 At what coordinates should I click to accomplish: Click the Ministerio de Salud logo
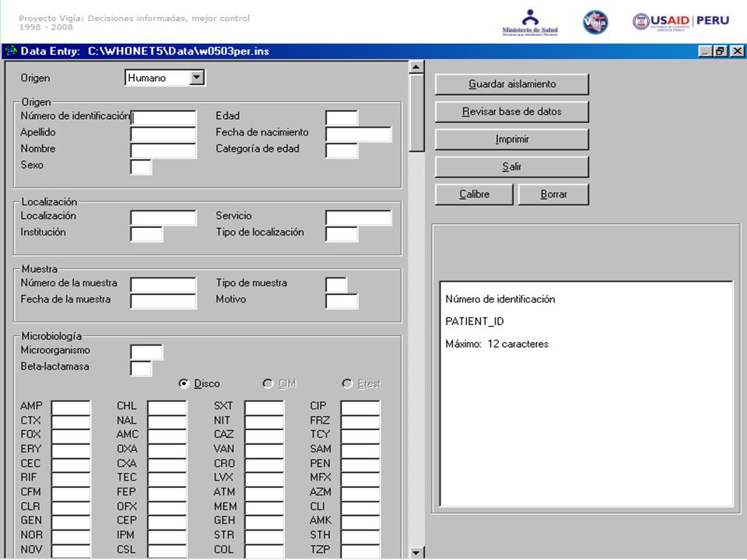pos(530,23)
